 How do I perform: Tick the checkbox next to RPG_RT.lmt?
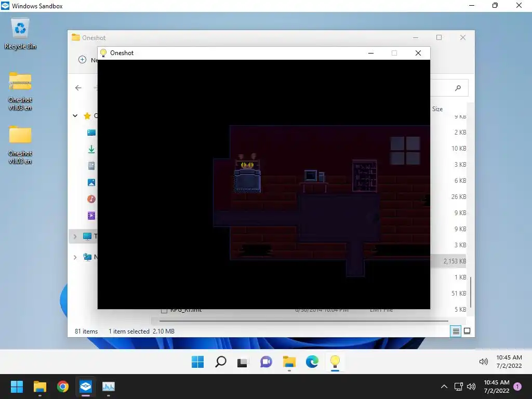click(x=164, y=310)
